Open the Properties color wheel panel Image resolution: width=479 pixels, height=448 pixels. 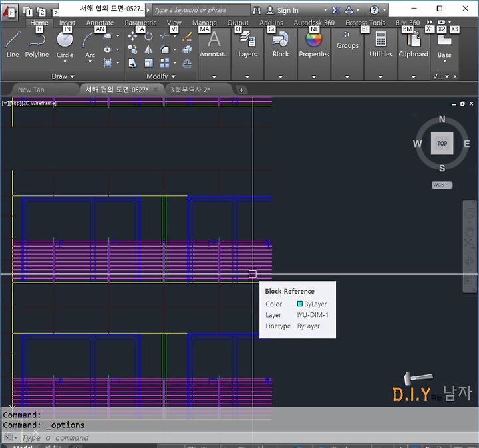coord(314,45)
